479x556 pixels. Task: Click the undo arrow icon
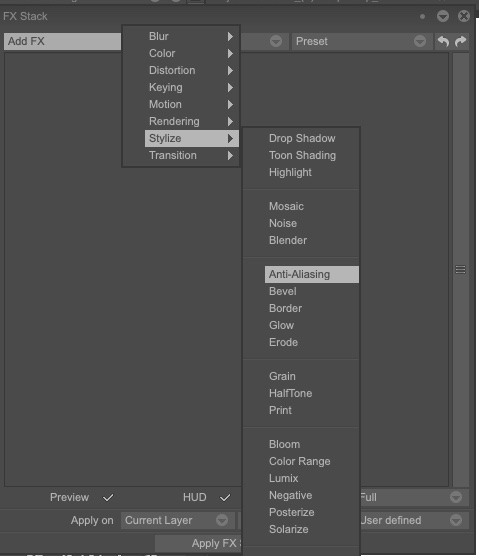[443, 41]
